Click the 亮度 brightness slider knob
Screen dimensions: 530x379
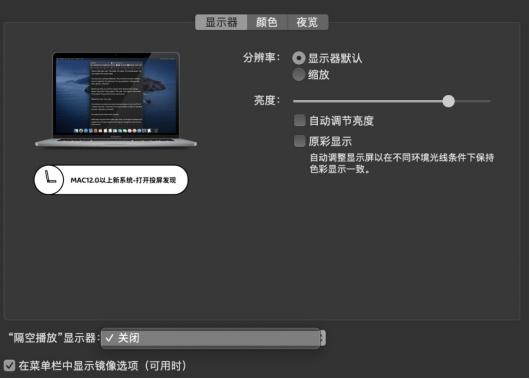pos(449,101)
